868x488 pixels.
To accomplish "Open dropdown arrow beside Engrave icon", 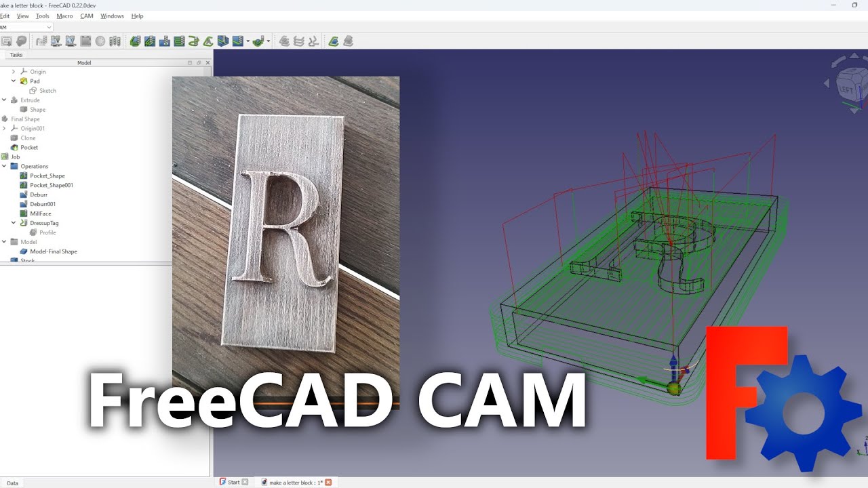I will click(248, 41).
